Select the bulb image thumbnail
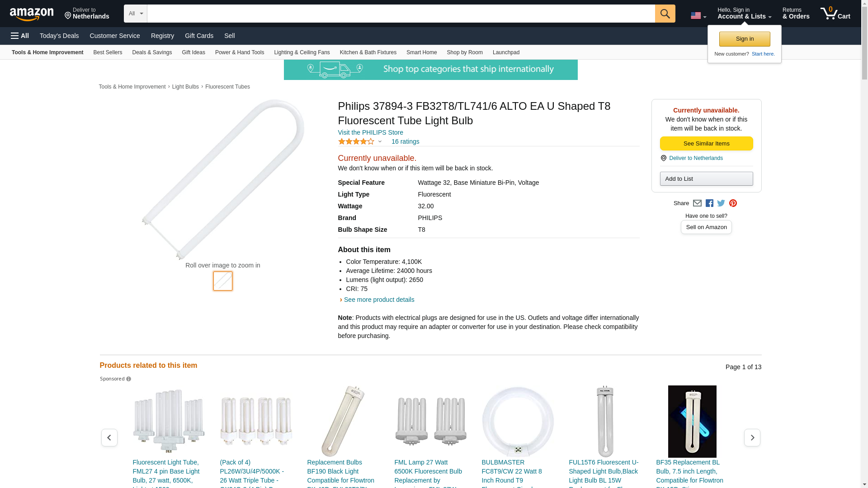 click(x=222, y=281)
